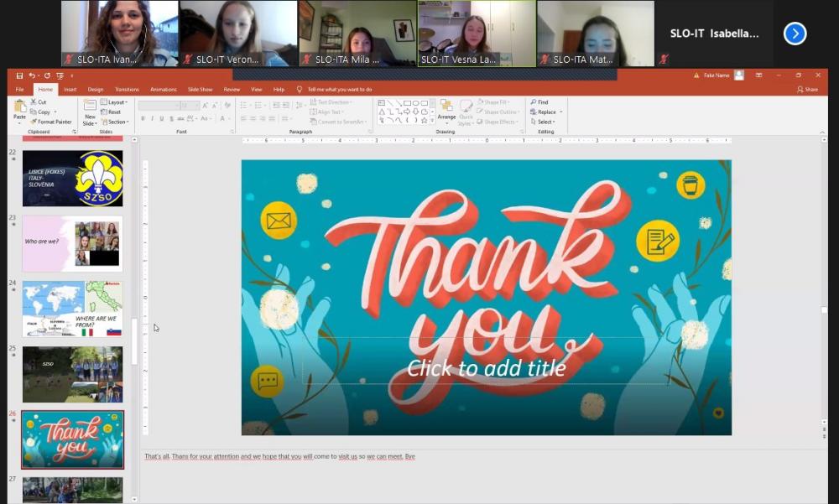Expand the Section dropdown menu
Viewport: 839px width, 504px height.
pos(114,122)
